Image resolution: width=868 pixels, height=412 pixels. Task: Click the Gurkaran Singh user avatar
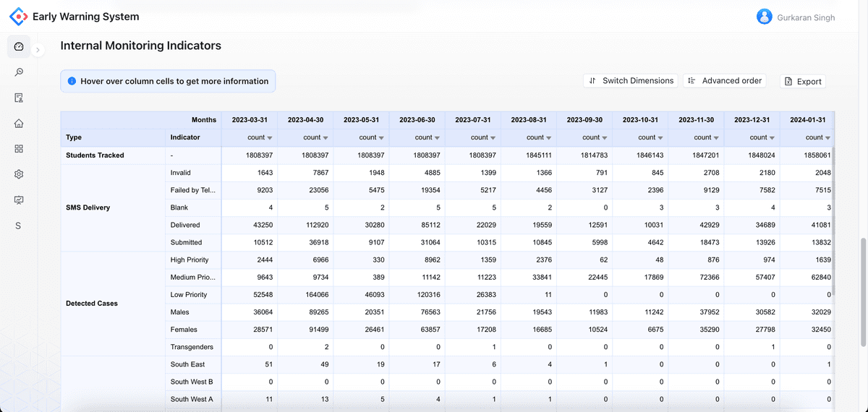[x=764, y=17]
